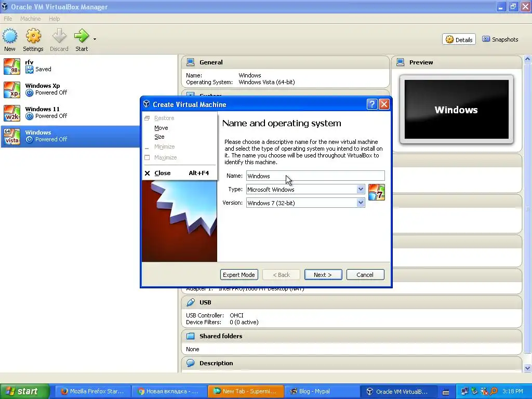Image resolution: width=532 pixels, height=399 pixels.
Task: Click the Powered Off icon for Windows 11
Action: point(30,116)
